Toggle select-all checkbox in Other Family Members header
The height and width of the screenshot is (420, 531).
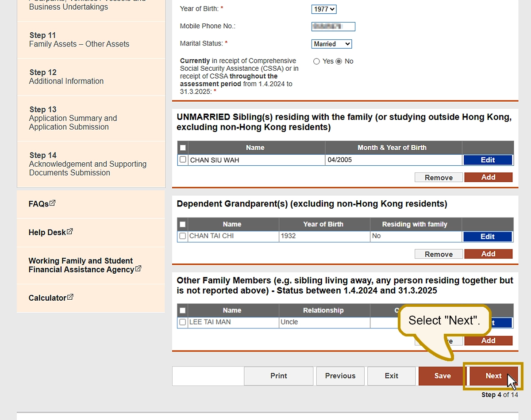click(183, 310)
